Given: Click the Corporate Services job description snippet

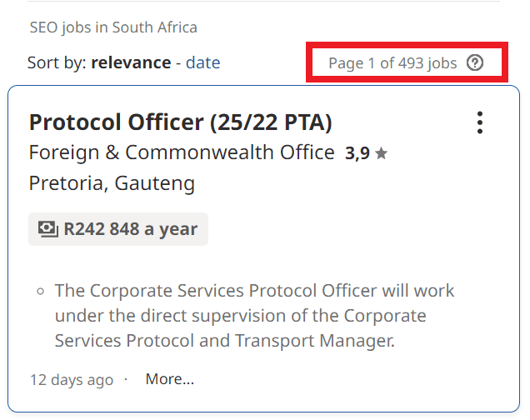Looking at the screenshot, I should [x=254, y=316].
